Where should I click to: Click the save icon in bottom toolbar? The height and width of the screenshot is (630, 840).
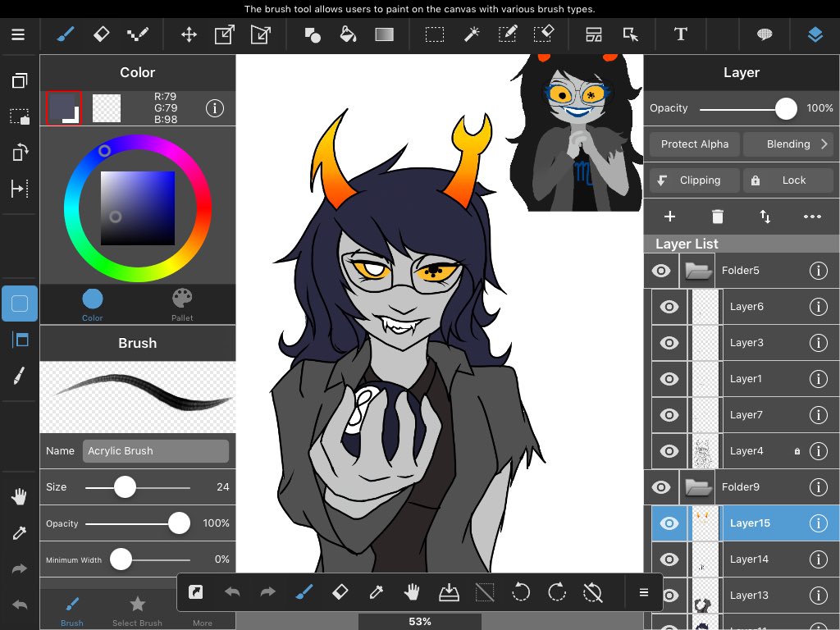pyautogui.click(x=449, y=592)
